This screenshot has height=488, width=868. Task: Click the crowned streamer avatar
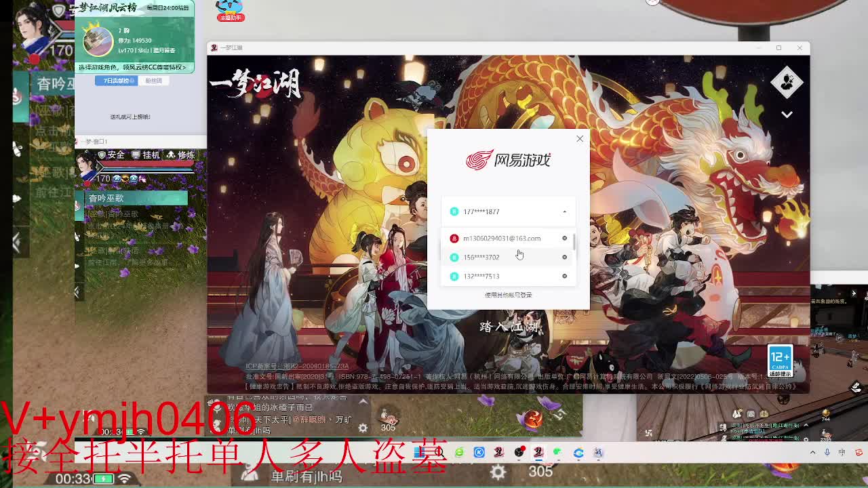(98, 39)
